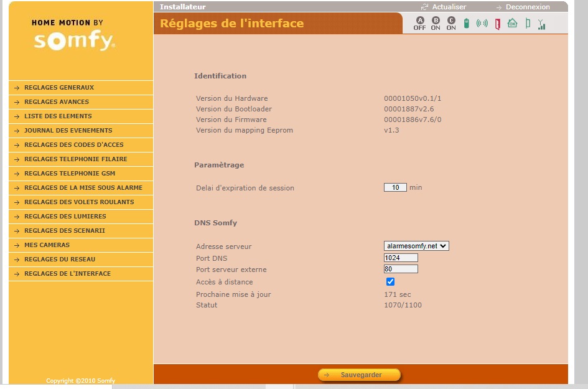Open the Adresse serveur dropdown
The image size is (588, 389).
coord(416,246)
